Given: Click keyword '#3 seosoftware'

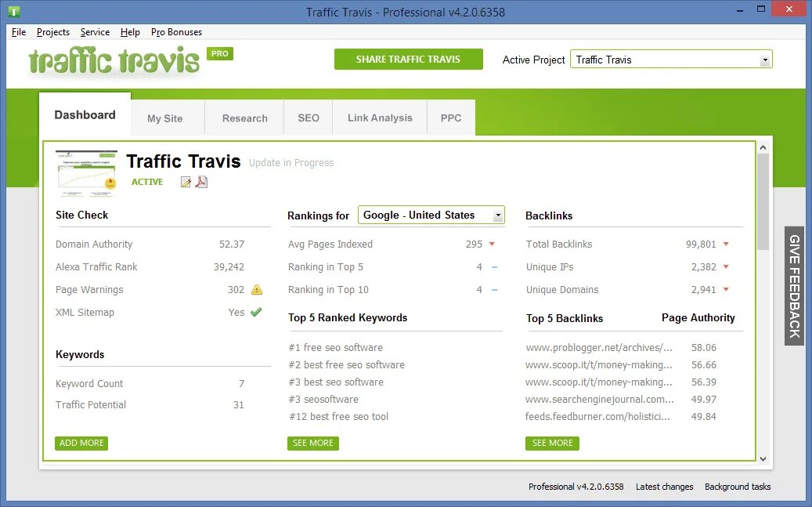Looking at the screenshot, I should [323, 400].
